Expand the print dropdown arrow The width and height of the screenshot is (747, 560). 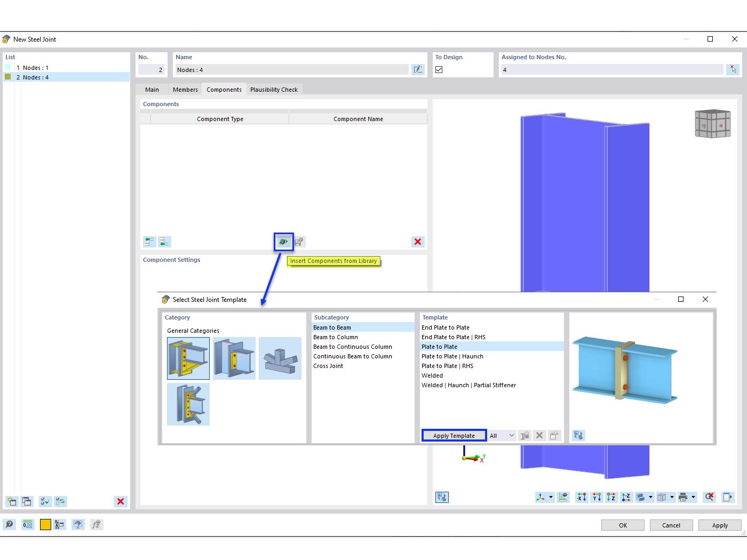coord(693,497)
